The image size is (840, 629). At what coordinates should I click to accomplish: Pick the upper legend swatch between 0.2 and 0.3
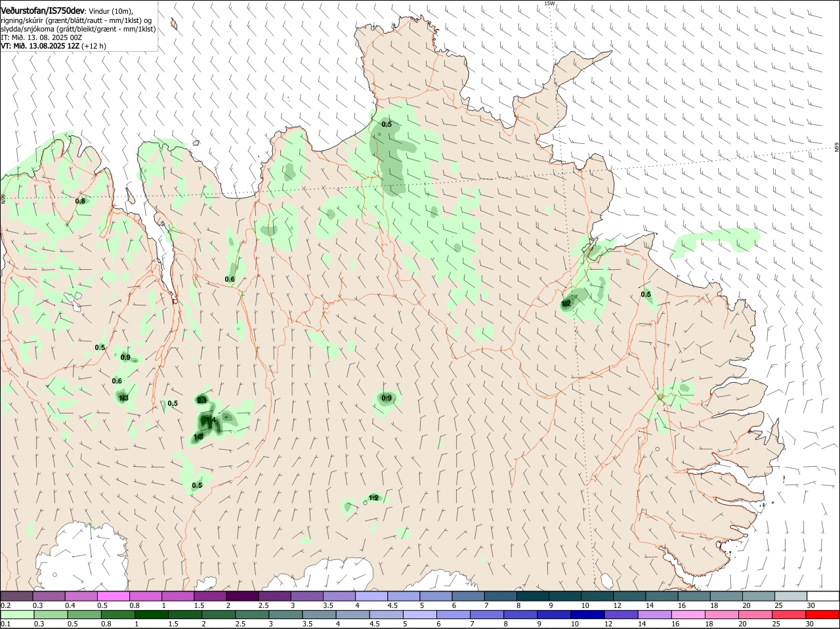[x=16, y=596]
